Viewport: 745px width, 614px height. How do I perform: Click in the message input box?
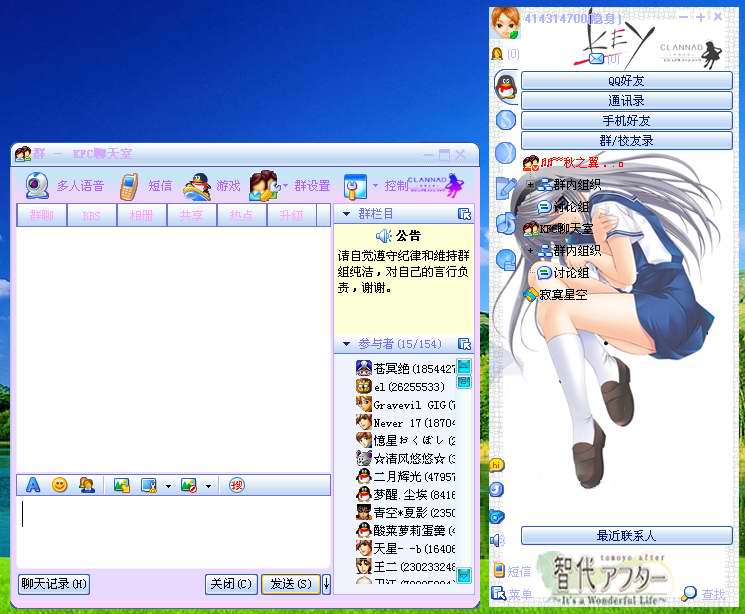pos(173,531)
